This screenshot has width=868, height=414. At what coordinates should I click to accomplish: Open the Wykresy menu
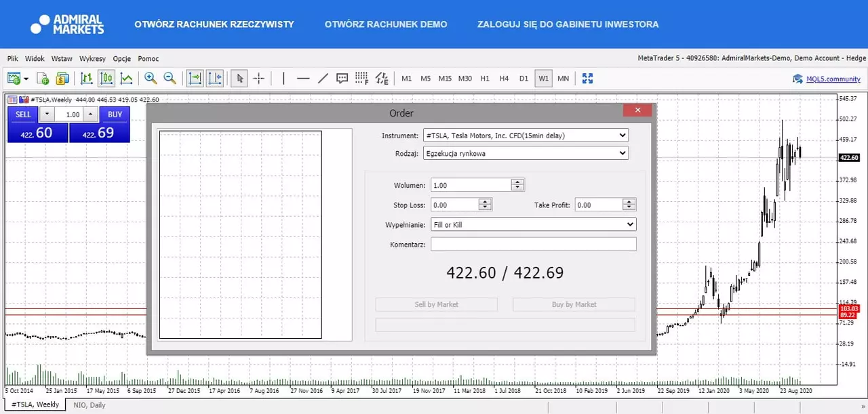coord(92,59)
